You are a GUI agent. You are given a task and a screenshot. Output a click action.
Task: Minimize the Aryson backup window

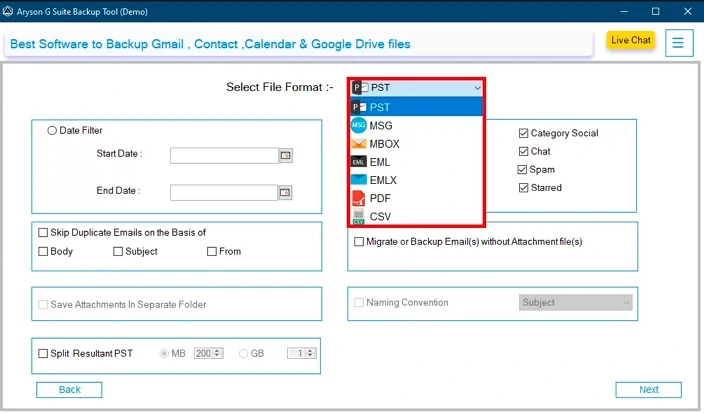point(624,11)
